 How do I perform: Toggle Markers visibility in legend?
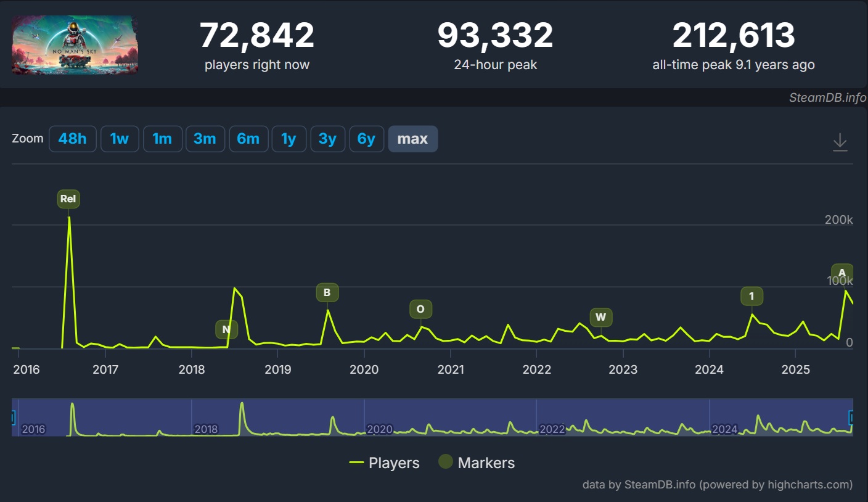point(477,463)
